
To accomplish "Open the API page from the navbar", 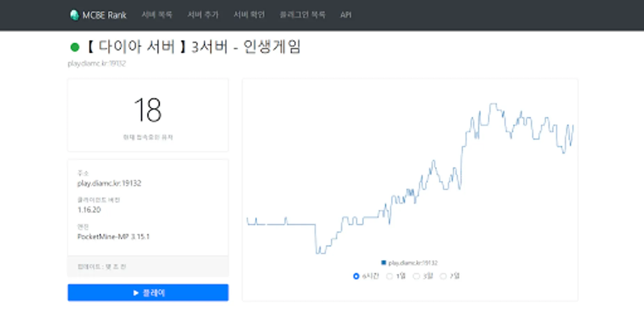I will 346,15.
